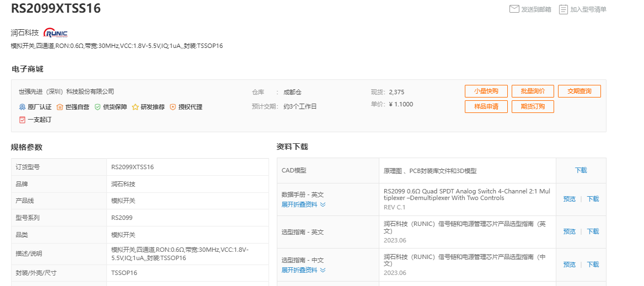Download the 选型指南 - 英文 document
The height and width of the screenshot is (286, 644).
pos(593,231)
